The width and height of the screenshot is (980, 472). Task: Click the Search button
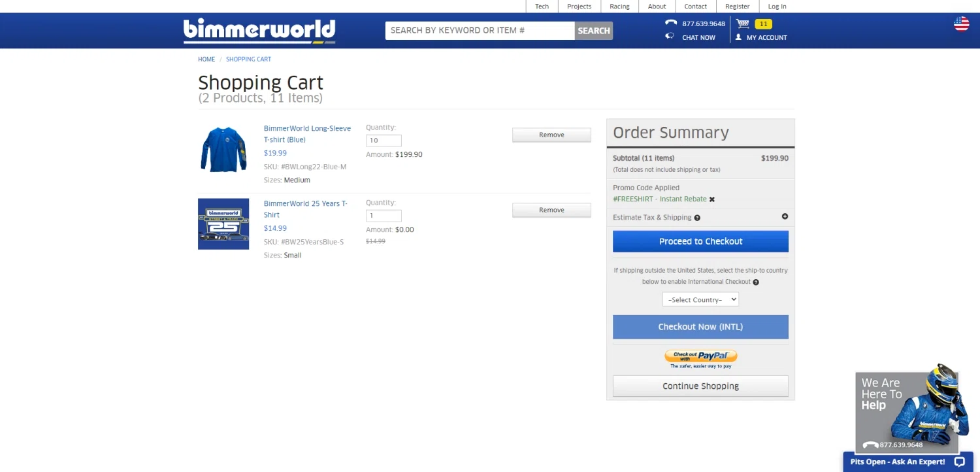click(x=594, y=31)
